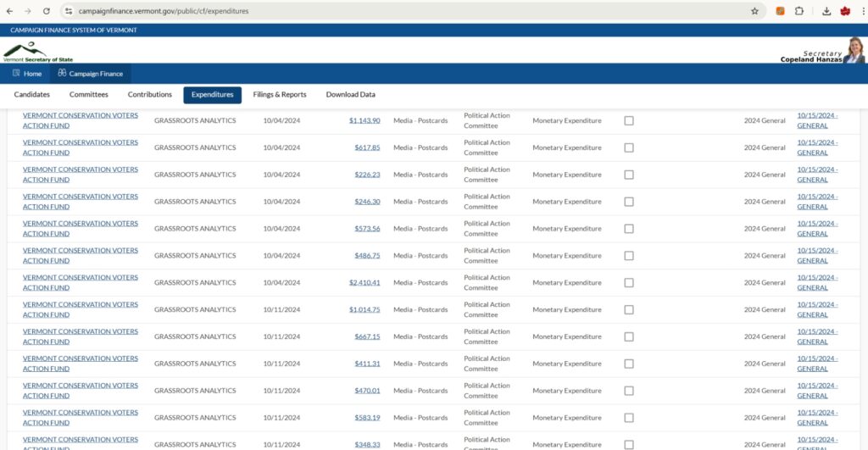The width and height of the screenshot is (868, 450).
Task: Open the Vermont Conservation Voters link for $226.23
Action: pyautogui.click(x=81, y=175)
